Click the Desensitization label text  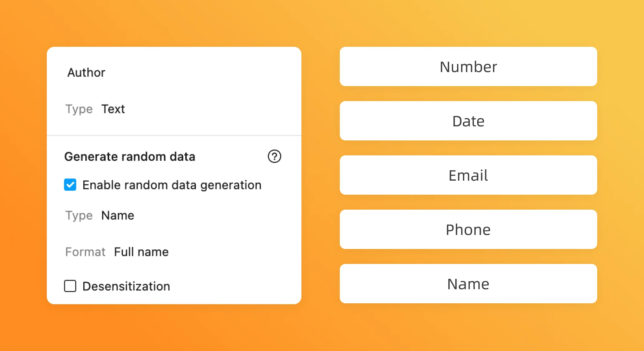[126, 286]
